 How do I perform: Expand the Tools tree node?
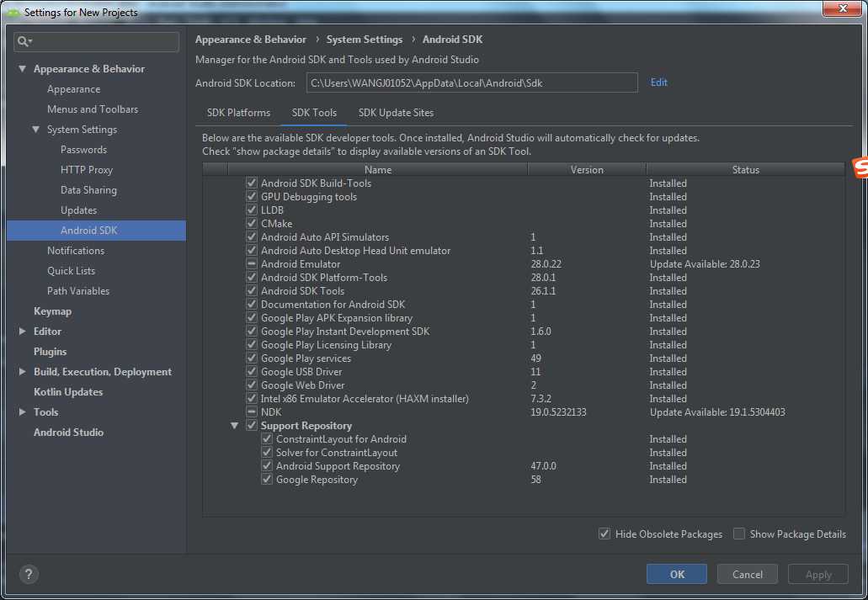(22, 412)
